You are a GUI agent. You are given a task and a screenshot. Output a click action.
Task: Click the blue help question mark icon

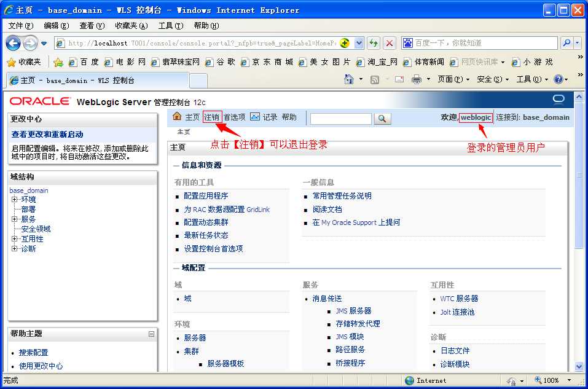pyautogui.click(x=559, y=79)
